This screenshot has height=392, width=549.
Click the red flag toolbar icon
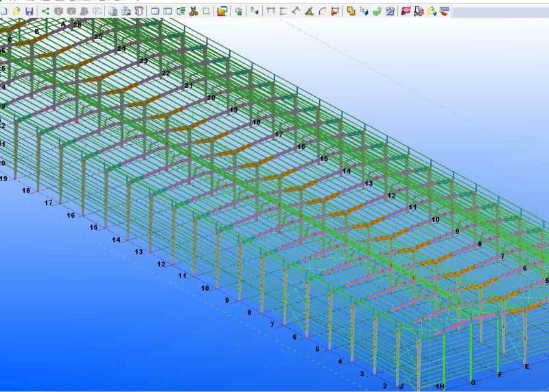406,12
